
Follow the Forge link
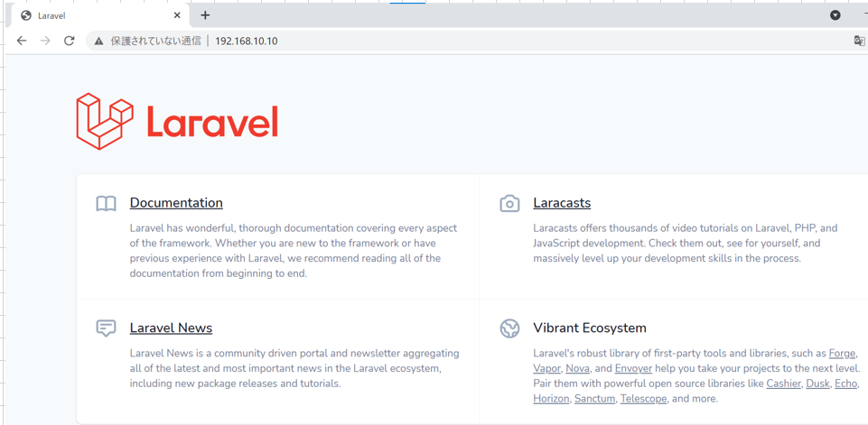tap(843, 353)
